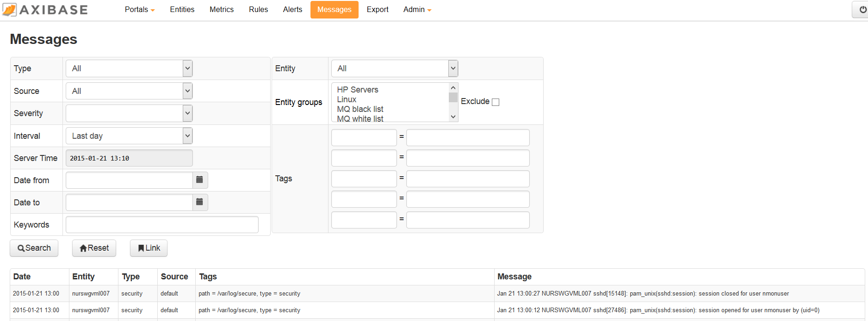Focus the Keywords input field
The height and width of the screenshot is (321, 868).
162,224
